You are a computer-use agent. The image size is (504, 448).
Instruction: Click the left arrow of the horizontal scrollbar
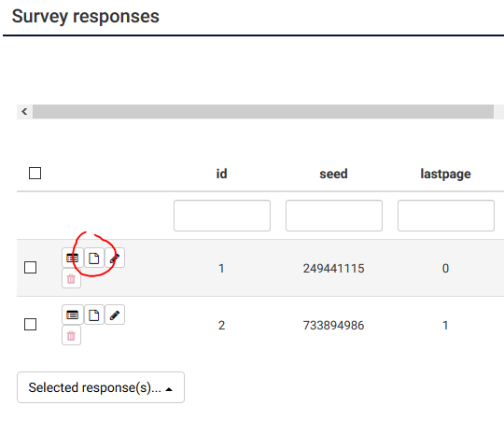(24, 111)
